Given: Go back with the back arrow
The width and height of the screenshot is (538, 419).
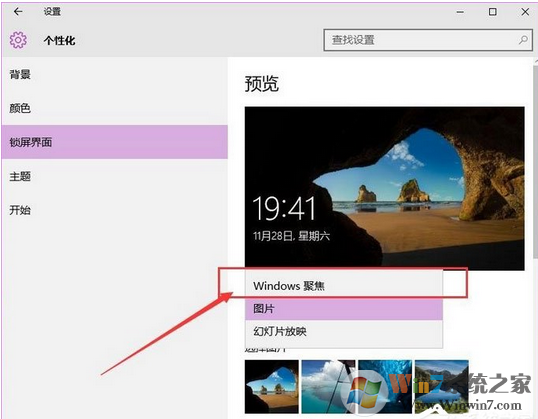Looking at the screenshot, I should pos(18,11).
